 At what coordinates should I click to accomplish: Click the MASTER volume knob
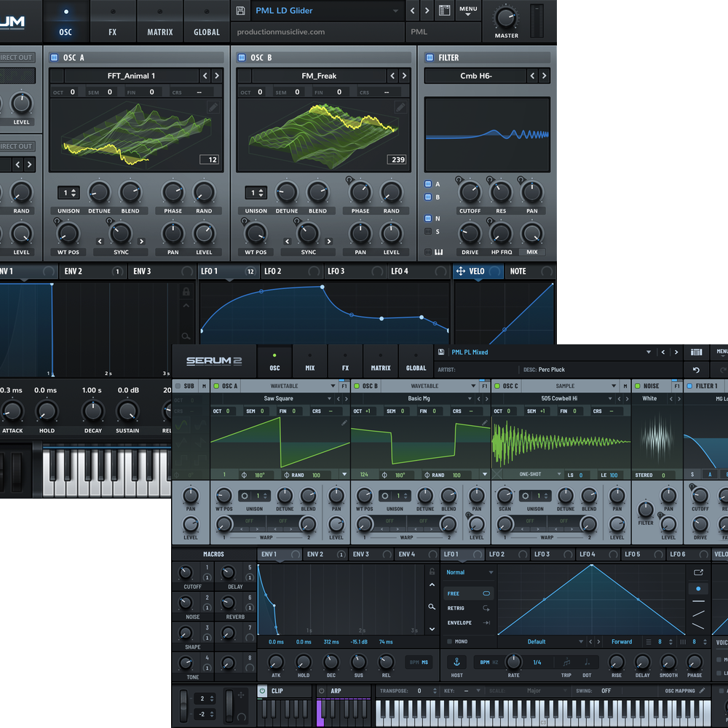[x=507, y=17]
